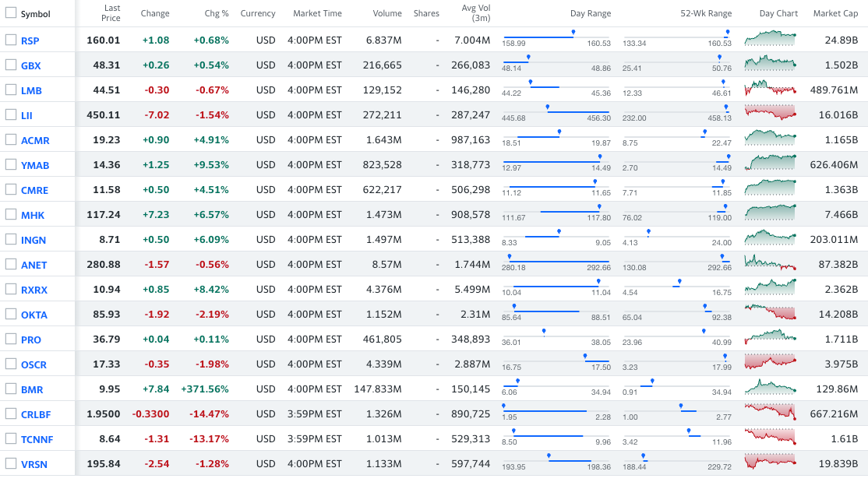Sort by the Chg % column header
Screen dimensions: 868x482
(217, 13)
